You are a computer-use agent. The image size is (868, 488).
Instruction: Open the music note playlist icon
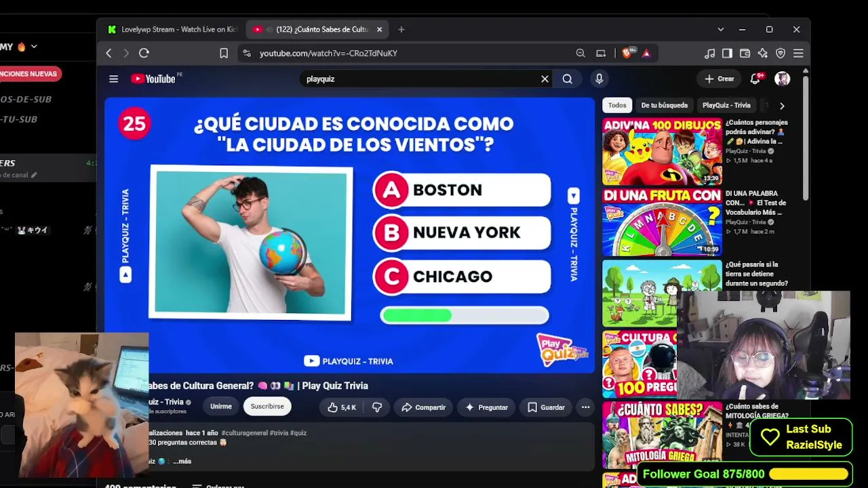pyautogui.click(x=709, y=53)
